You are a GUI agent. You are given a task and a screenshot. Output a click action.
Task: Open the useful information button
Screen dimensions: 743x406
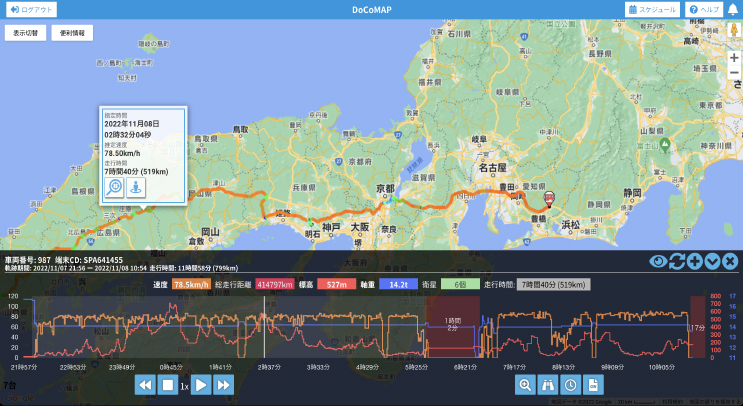pos(72,33)
